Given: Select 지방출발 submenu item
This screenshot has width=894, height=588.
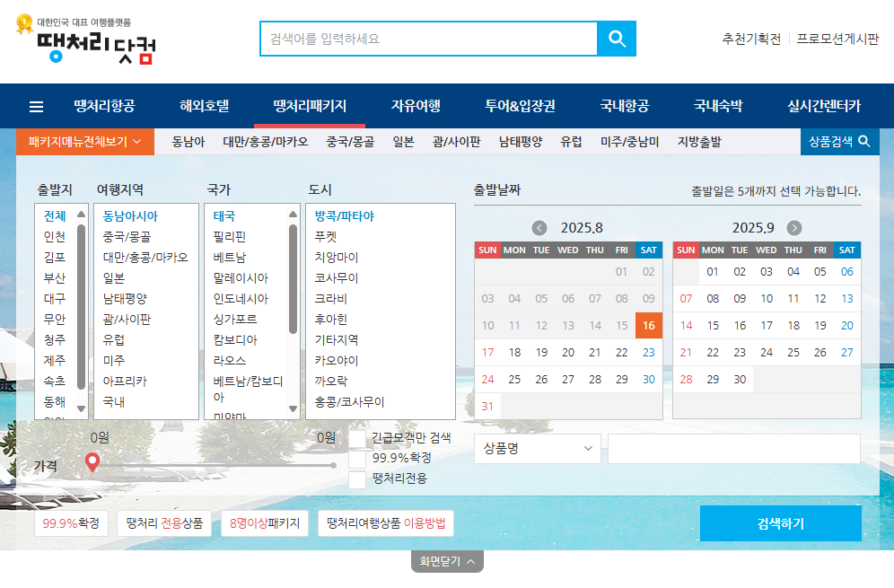Looking at the screenshot, I should 699,142.
